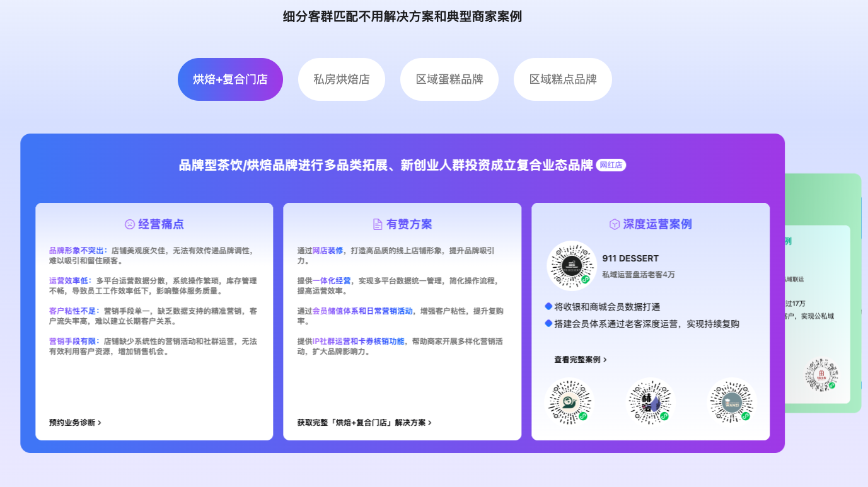Screen dimensions: 868x487
Task: Click the green mini-program badge on 911 DESSERT QR
Action: (x=585, y=280)
